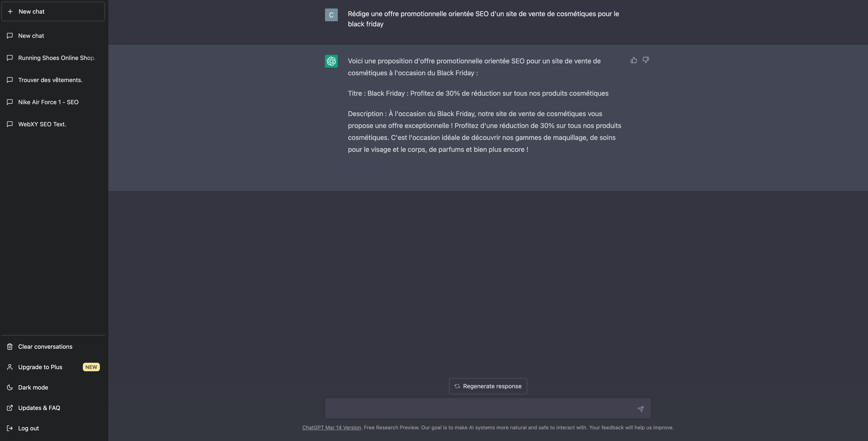Open the untitled New chat history item
The width and height of the screenshot is (868, 441).
click(53, 36)
